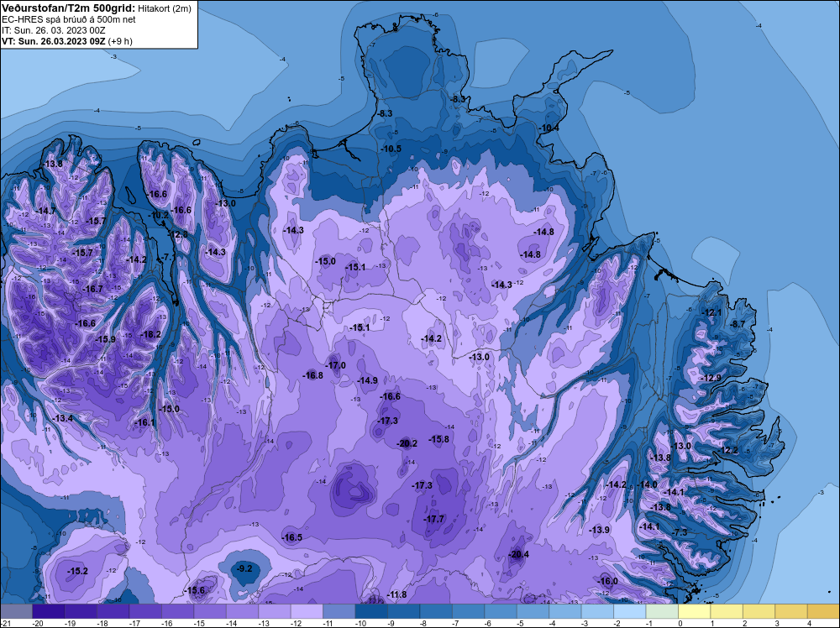The image size is (840, 628).
Task: Click the -16.8 temperature value
Action: pos(312,375)
